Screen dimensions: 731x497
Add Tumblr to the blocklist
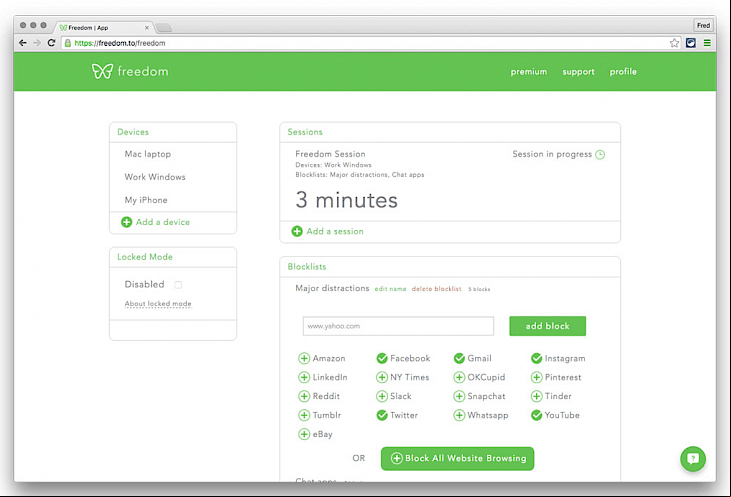[304, 415]
